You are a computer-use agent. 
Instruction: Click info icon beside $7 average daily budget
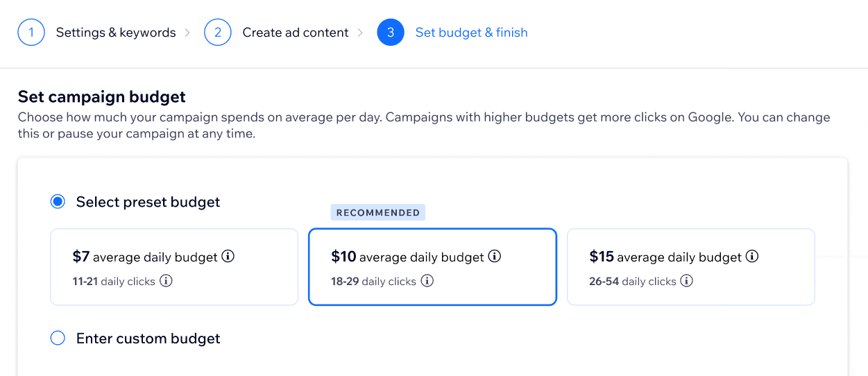(x=228, y=257)
